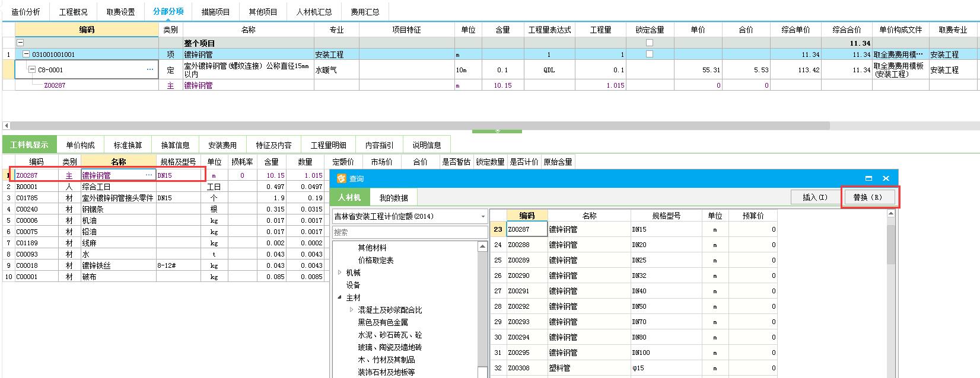Click ellipsis button in 镀锌钢管 name cell
980x378 pixels.
[149, 175]
